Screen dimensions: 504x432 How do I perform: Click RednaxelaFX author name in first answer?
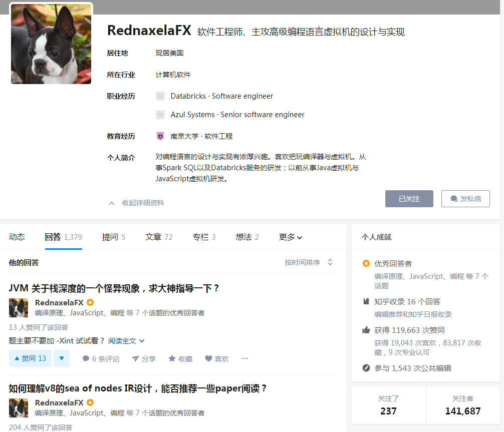(x=59, y=302)
